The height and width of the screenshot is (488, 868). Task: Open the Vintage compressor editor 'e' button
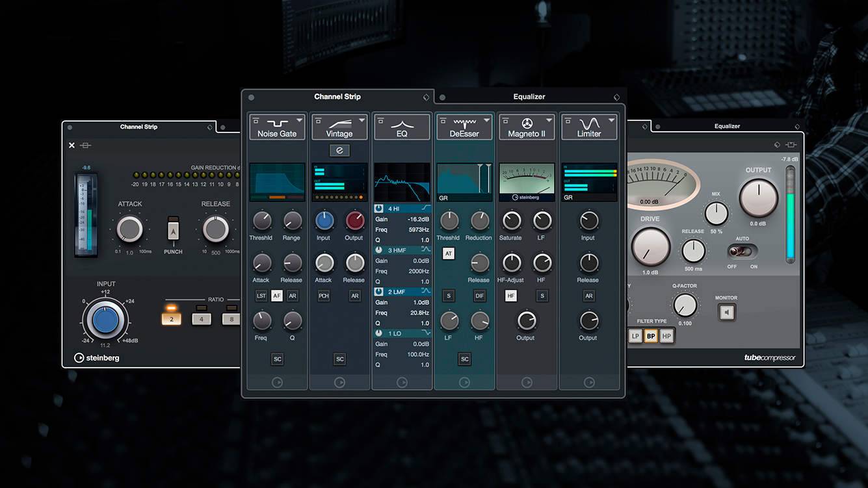point(339,151)
